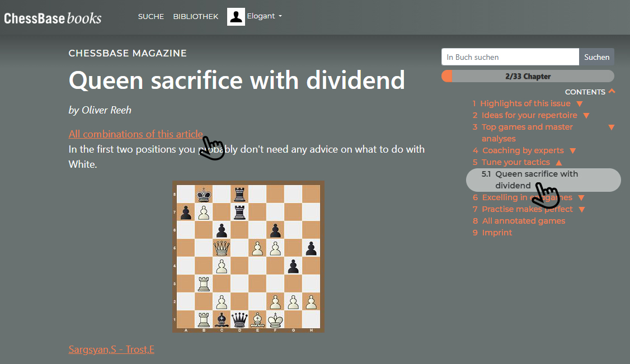The image size is (630, 364).
Task: Open the SUCHE menu item
Action: click(151, 17)
